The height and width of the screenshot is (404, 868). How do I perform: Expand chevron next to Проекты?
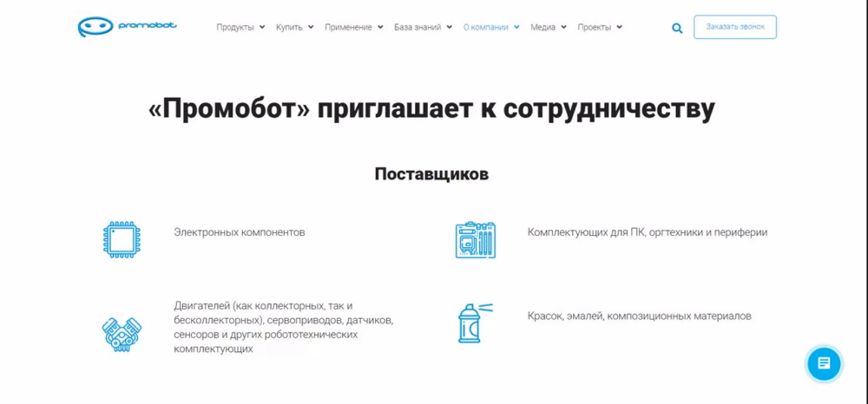point(619,27)
